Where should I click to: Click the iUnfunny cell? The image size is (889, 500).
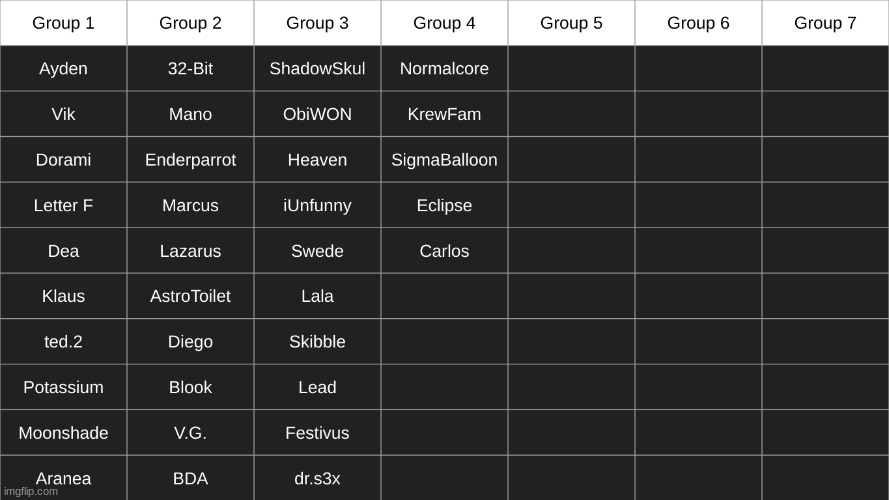click(x=317, y=206)
